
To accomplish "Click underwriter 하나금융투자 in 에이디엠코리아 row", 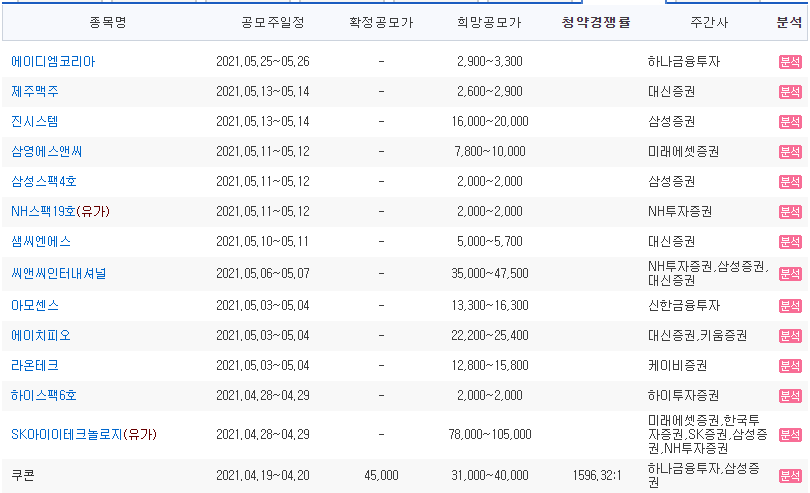I will 683,61.
